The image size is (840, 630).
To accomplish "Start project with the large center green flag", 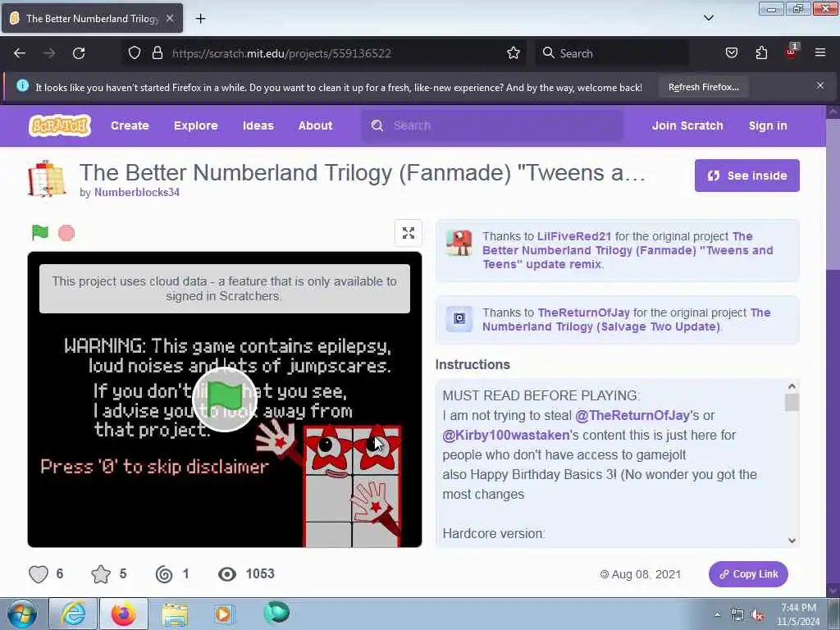I will (225, 399).
